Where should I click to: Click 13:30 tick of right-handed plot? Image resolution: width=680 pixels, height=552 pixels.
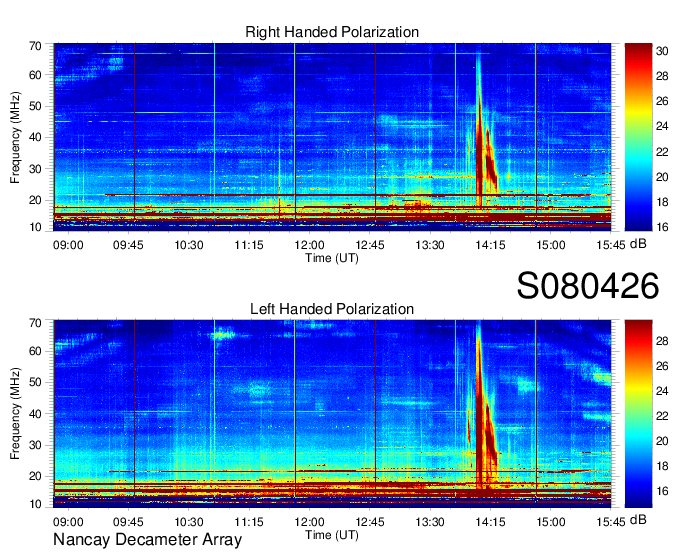coord(430,245)
